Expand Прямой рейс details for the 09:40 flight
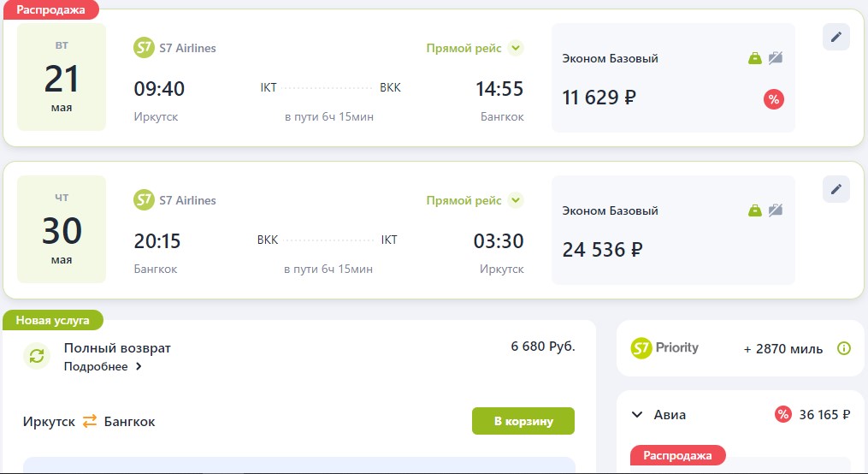 (x=515, y=48)
